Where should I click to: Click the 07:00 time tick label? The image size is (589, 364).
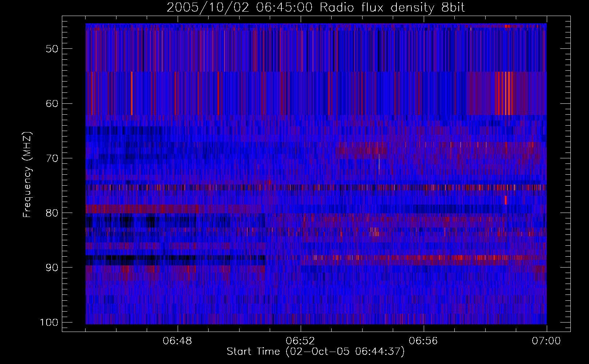(546, 341)
